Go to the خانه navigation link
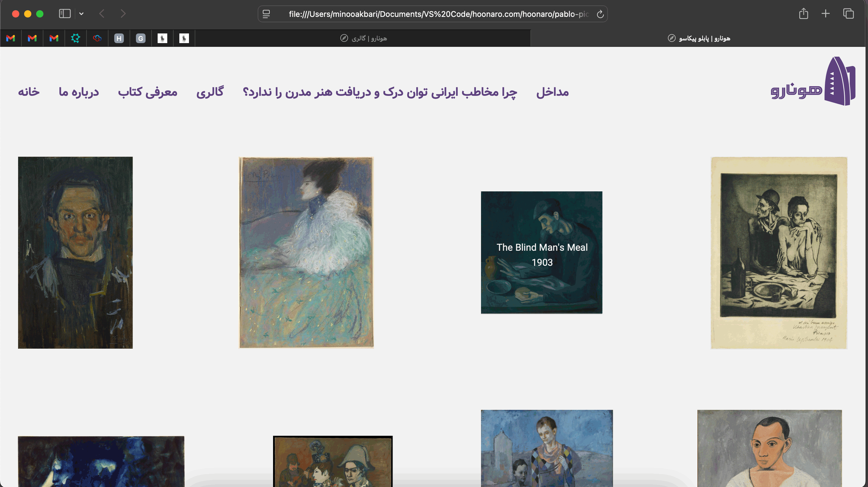This screenshot has width=868, height=487. click(x=29, y=92)
